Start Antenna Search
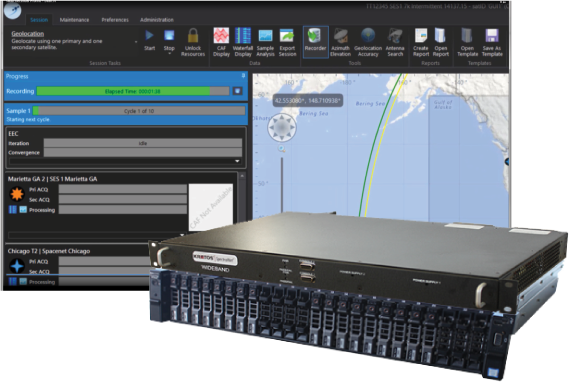Viewport: 569px width, 382px height. [395, 42]
